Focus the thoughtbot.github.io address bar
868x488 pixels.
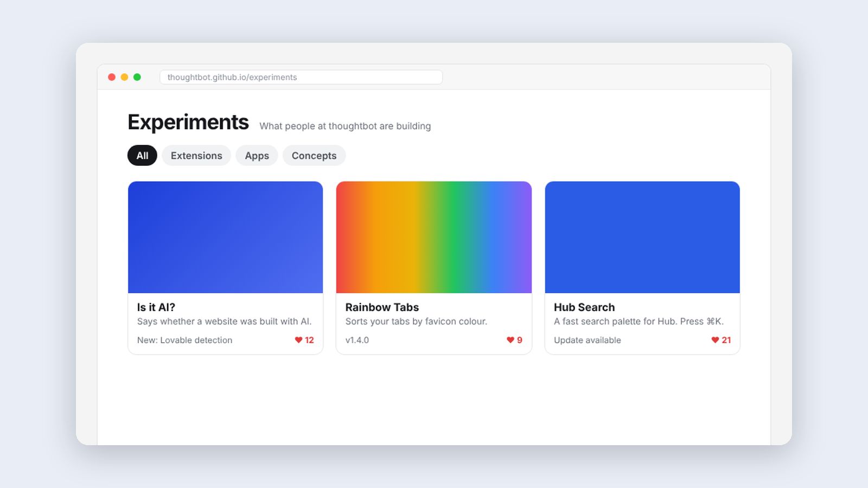click(x=301, y=77)
